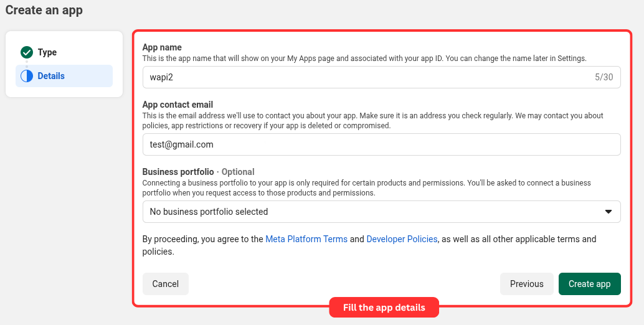Image resolution: width=644 pixels, height=325 pixels.
Task: Click the "App contact email" label
Action: (178, 105)
